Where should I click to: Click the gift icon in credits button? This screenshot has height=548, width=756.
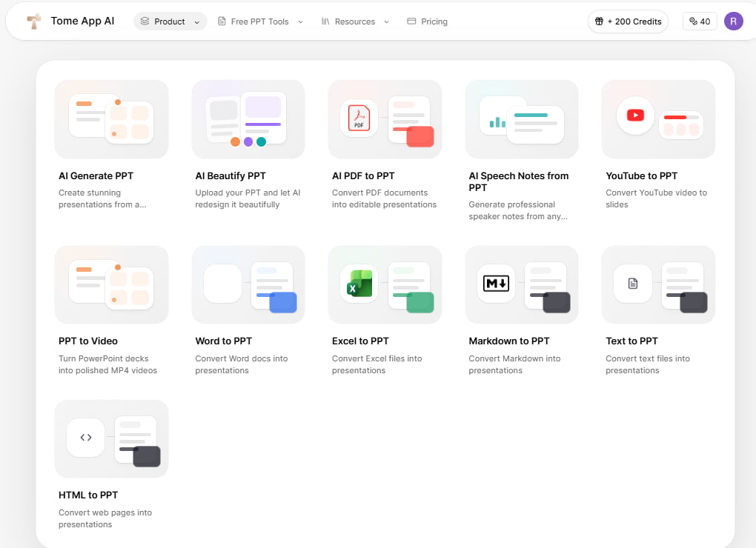coord(599,21)
